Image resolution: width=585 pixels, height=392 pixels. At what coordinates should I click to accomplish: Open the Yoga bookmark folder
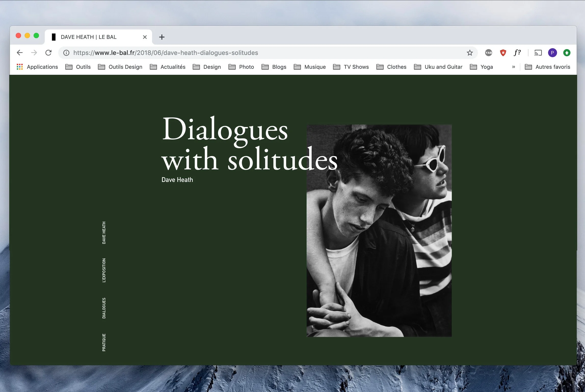pyautogui.click(x=481, y=67)
